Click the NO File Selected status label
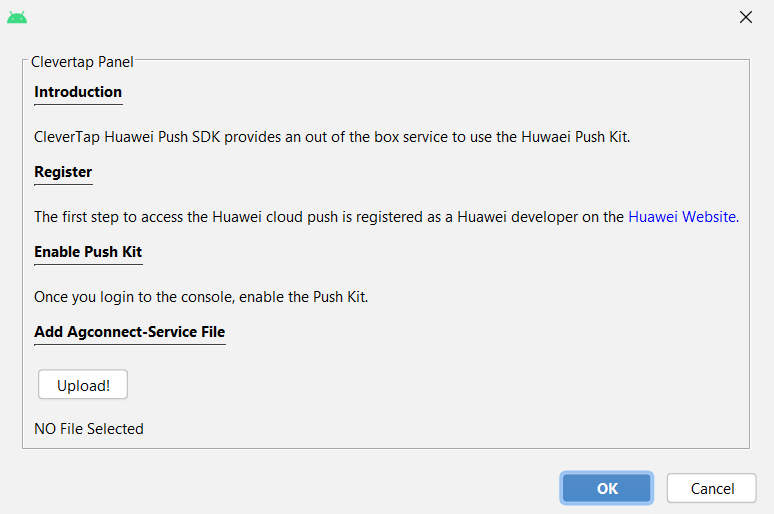Screen dimensions: 774x514 point(89,429)
